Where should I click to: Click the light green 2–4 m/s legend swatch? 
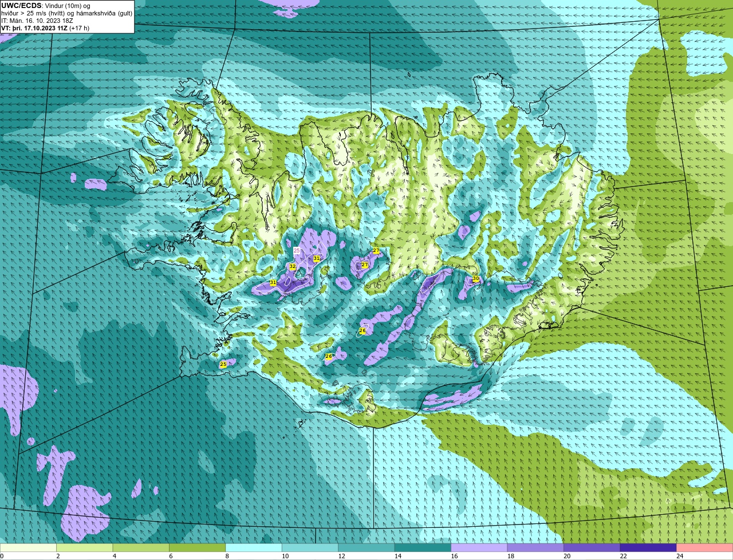pyautogui.click(x=85, y=547)
